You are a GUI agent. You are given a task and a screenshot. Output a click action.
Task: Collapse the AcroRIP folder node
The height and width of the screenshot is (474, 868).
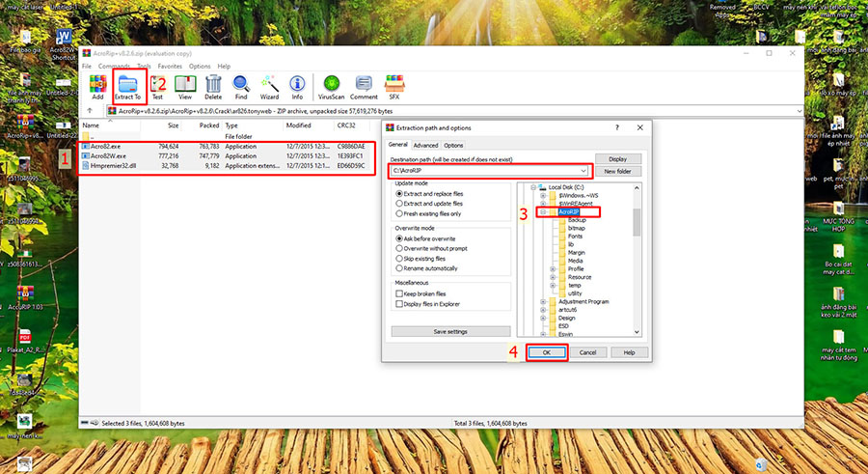point(543,211)
